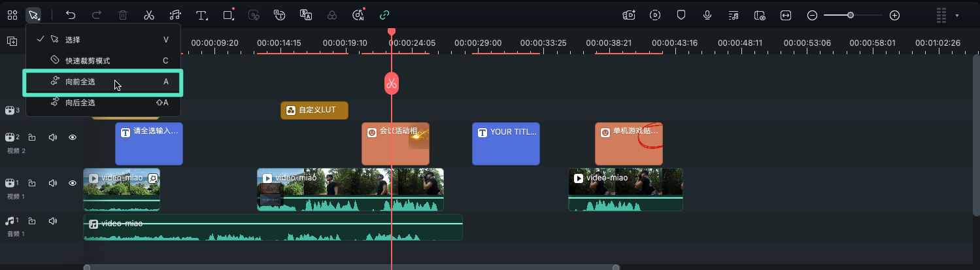Image resolution: width=980 pixels, height=270 pixels.
Task: Click the red scissors on playhead
Action: click(x=391, y=83)
